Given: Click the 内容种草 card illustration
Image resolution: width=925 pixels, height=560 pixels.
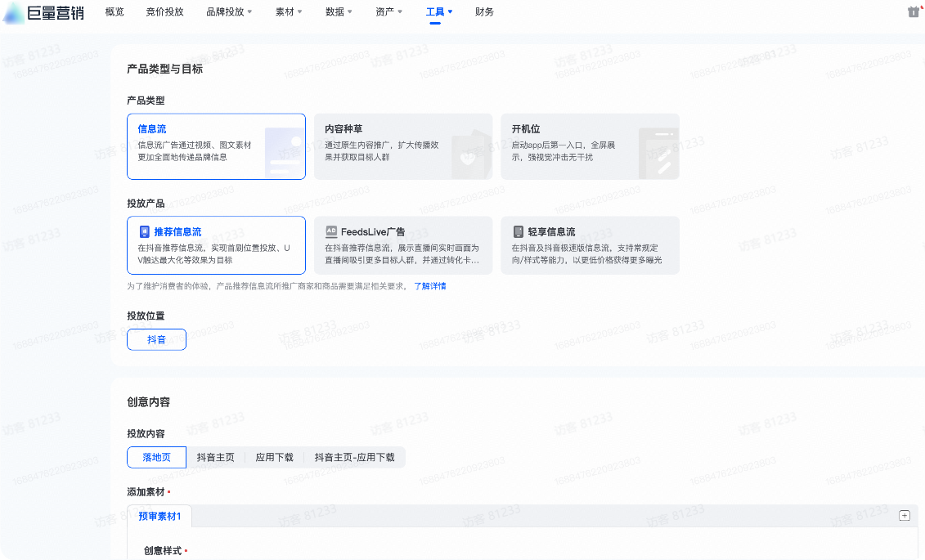Looking at the screenshot, I should [471, 153].
